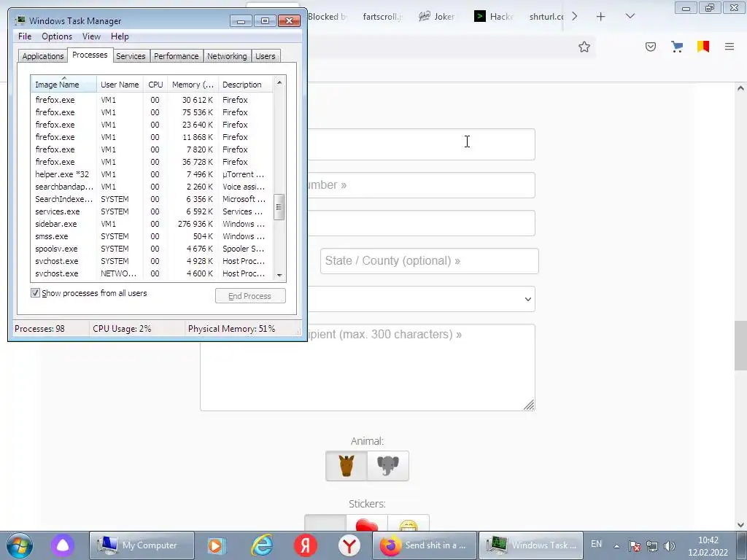This screenshot has width=747, height=560.
Task: Open the Pocket save icon in Firefox
Action: [651, 47]
